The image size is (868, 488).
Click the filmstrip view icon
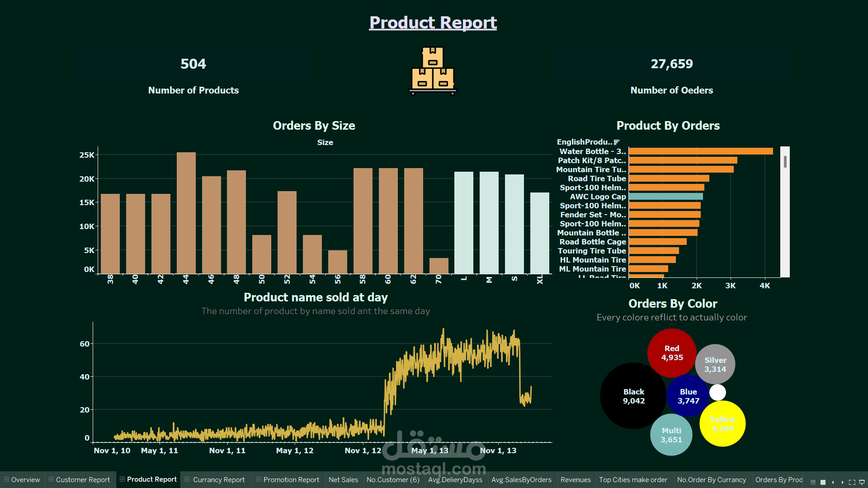(813, 482)
